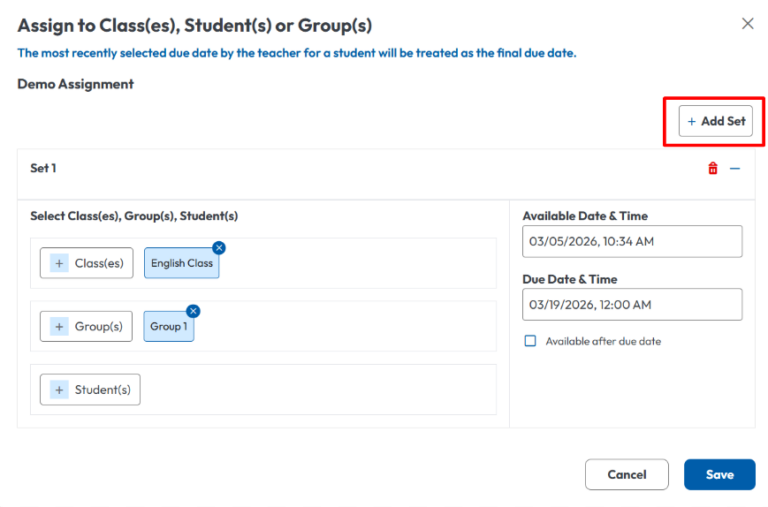The image size is (768, 507).
Task: Click the plus icon beside Class(es)
Action: 59,263
